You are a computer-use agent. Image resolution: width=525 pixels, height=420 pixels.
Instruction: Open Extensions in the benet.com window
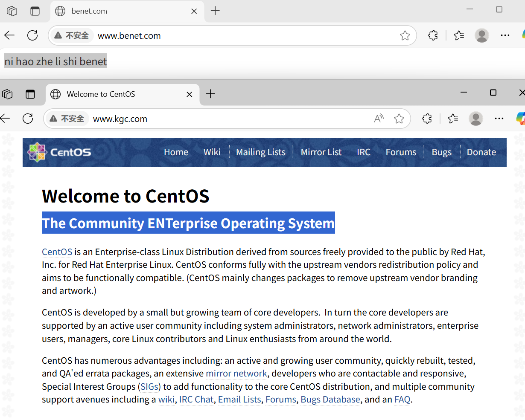point(433,35)
